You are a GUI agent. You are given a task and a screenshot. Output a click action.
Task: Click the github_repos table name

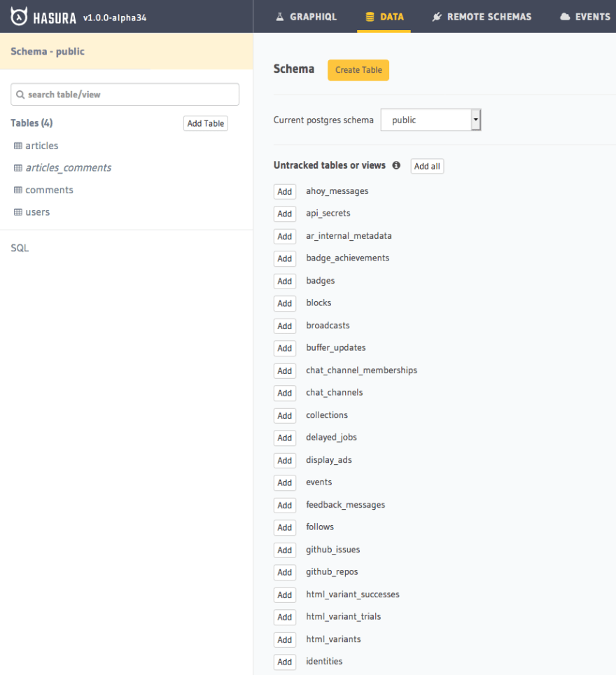332,572
